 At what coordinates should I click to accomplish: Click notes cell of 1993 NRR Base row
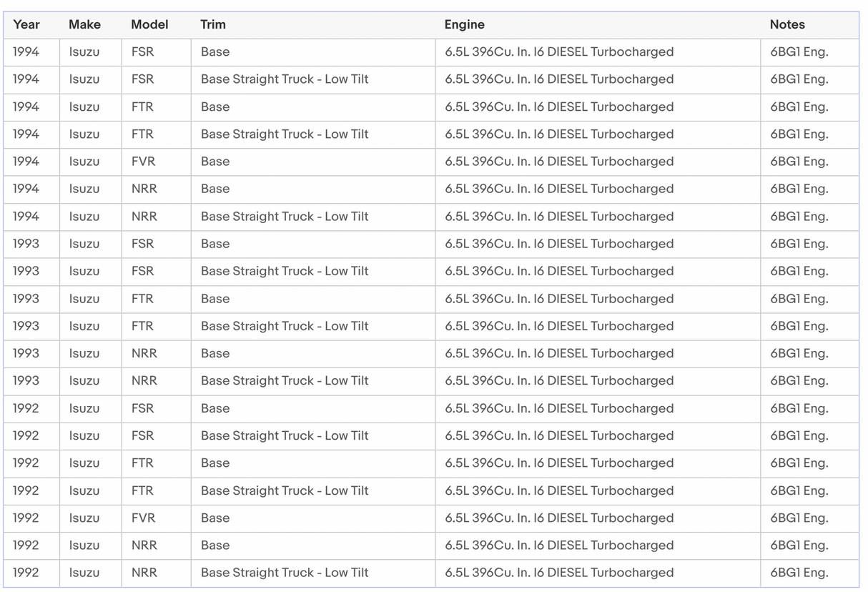point(799,353)
